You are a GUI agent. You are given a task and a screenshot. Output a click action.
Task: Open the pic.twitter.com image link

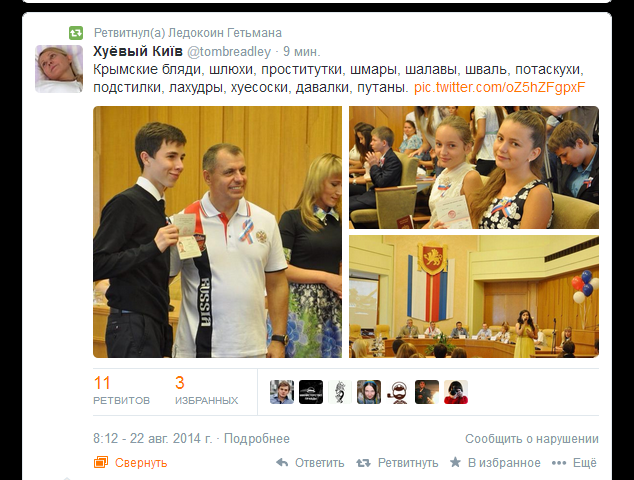click(x=499, y=87)
